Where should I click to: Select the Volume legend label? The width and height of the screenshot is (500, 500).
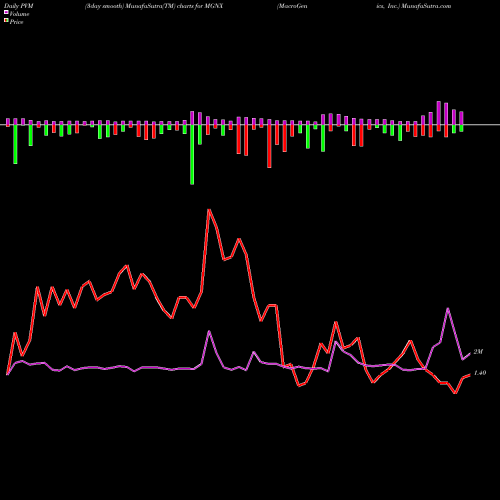[x=19, y=14]
